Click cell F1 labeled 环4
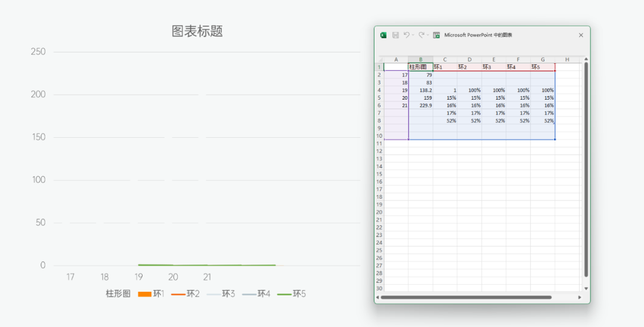Viewport: 644px width, 327px height. click(518, 67)
